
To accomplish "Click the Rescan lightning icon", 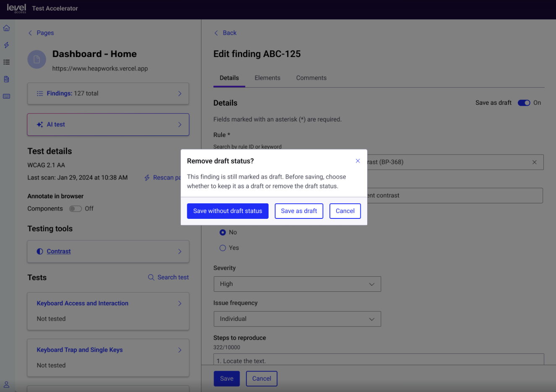I will tap(147, 178).
